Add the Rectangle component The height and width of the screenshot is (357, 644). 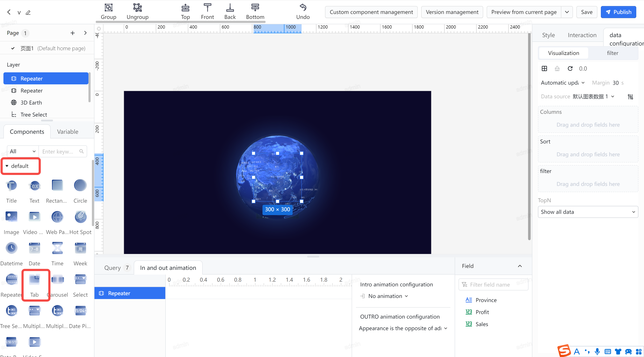coord(57,191)
